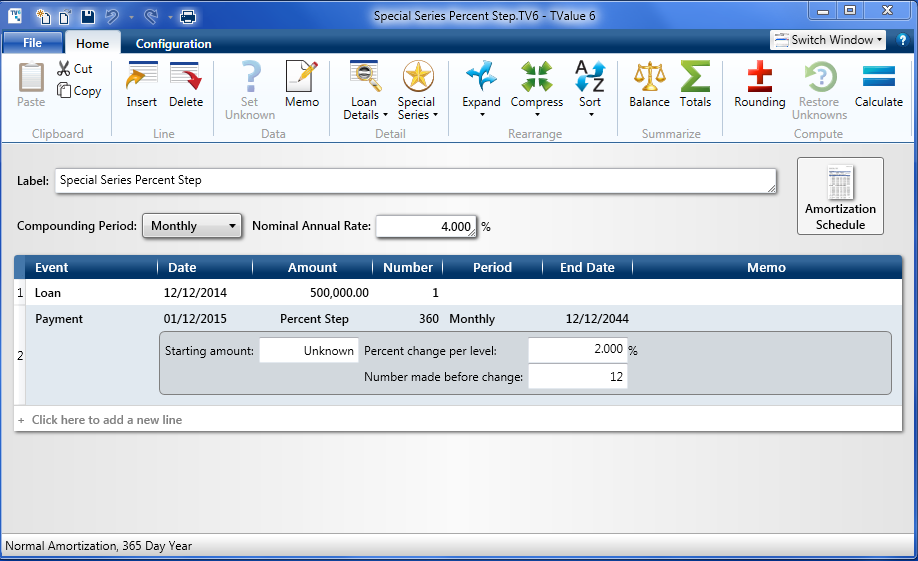Open the Switch Window dropdown
Viewport: 918px width, 561px height.
pyautogui.click(x=828, y=40)
